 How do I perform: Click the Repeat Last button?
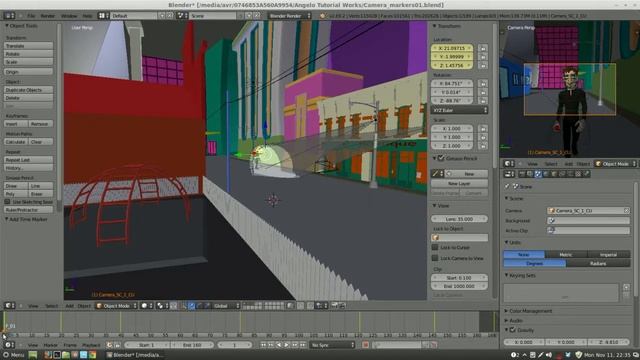(x=29, y=160)
